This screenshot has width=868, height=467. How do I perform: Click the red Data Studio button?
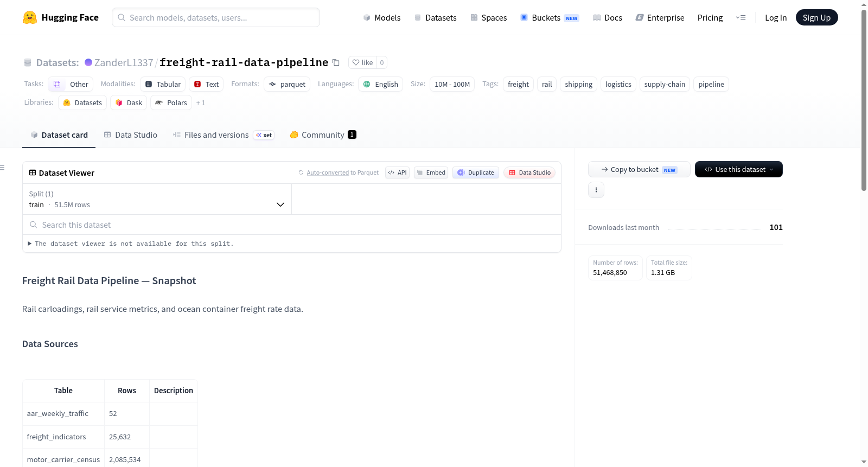[529, 172]
